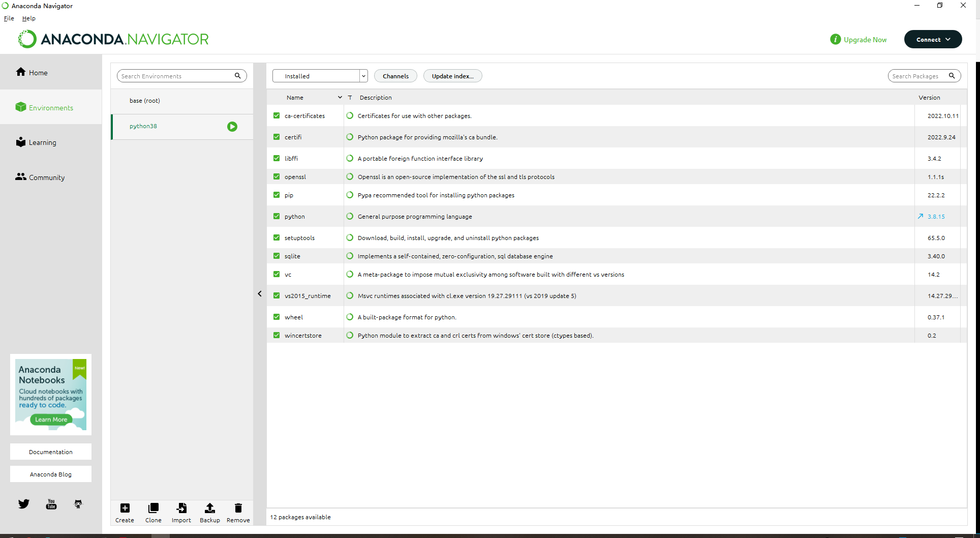
Task: Expand the Connect dropdown button
Action: (933, 39)
